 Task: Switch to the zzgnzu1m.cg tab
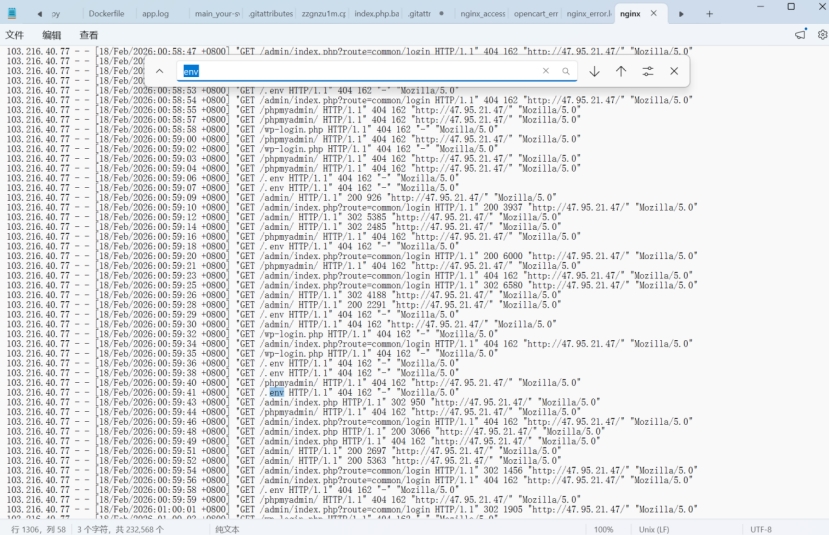[x=324, y=14]
